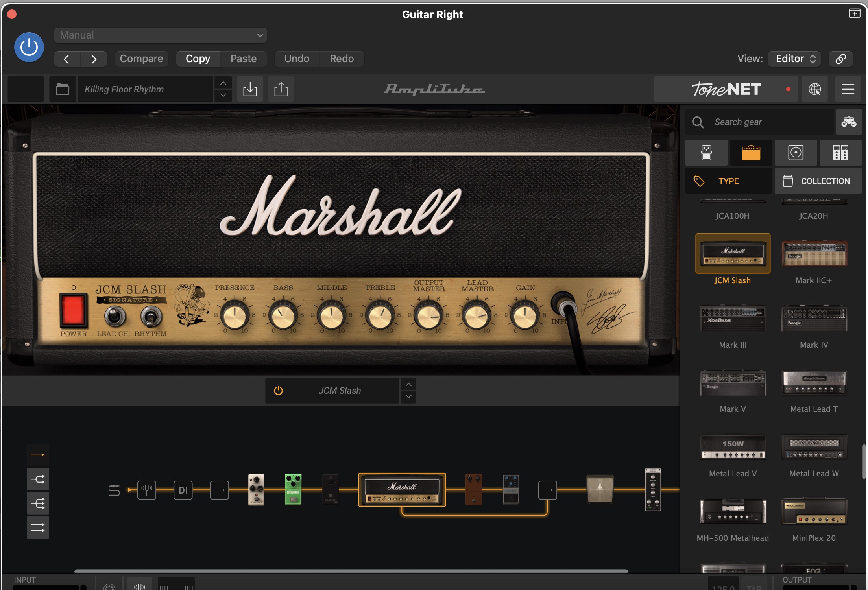Select the two-way split chain layout

click(38, 479)
